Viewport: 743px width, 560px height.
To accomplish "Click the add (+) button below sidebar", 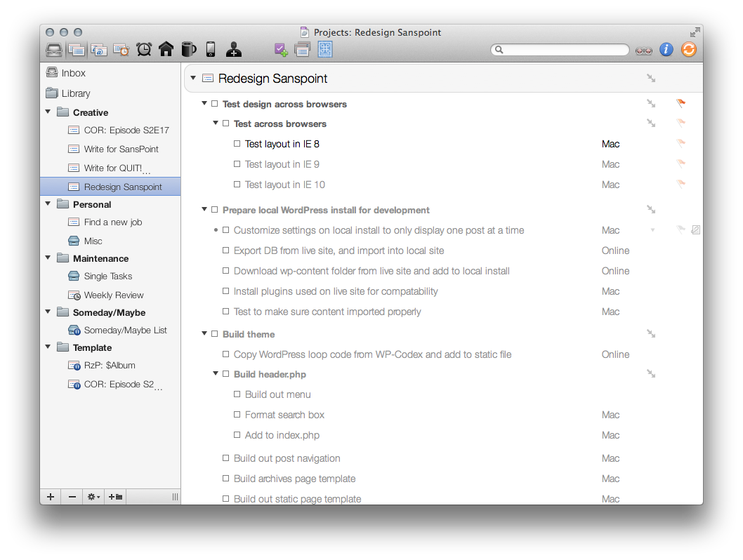I will click(51, 497).
